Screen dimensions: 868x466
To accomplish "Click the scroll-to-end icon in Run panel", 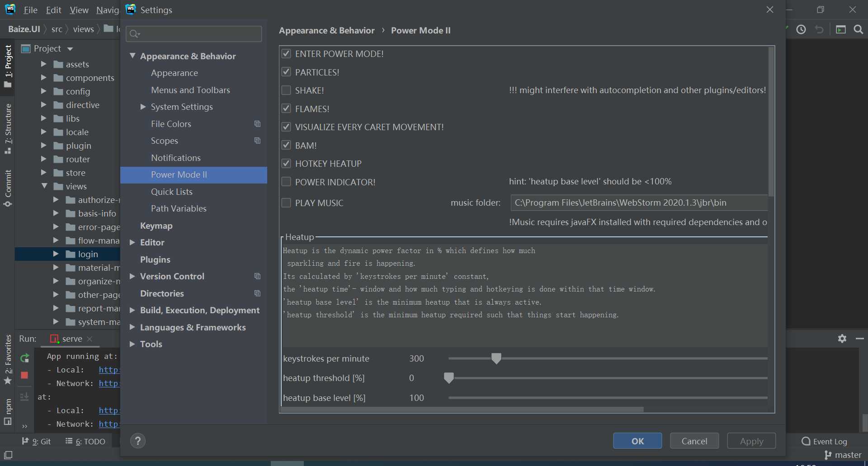I will coord(24,396).
